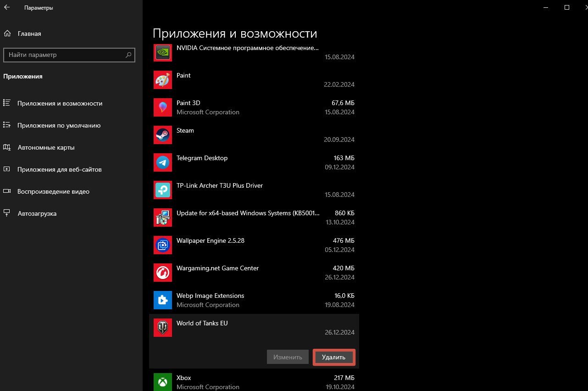Click the greyed Изменить button
The width and height of the screenshot is (588, 391).
[x=288, y=357]
